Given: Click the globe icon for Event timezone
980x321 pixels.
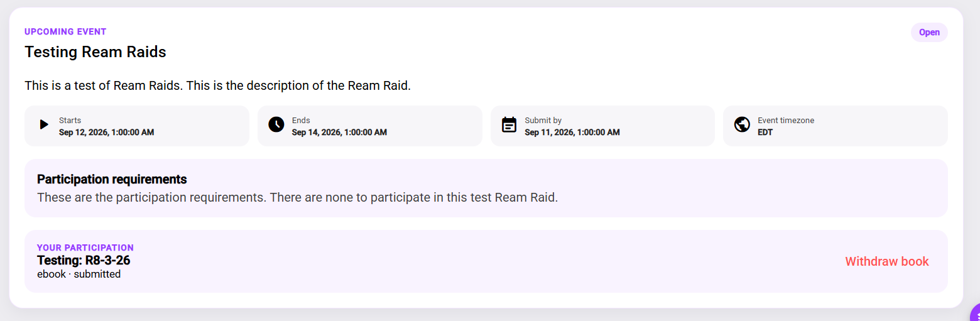Looking at the screenshot, I should [x=742, y=124].
